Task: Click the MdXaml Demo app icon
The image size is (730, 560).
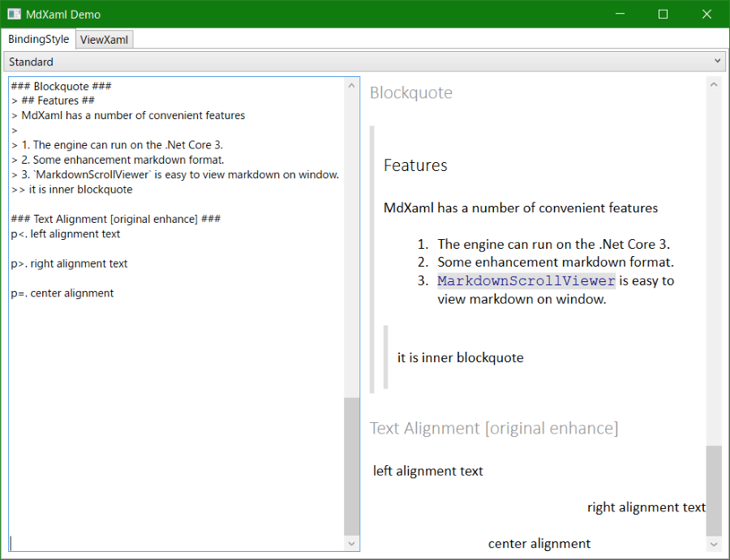Action: (x=14, y=14)
